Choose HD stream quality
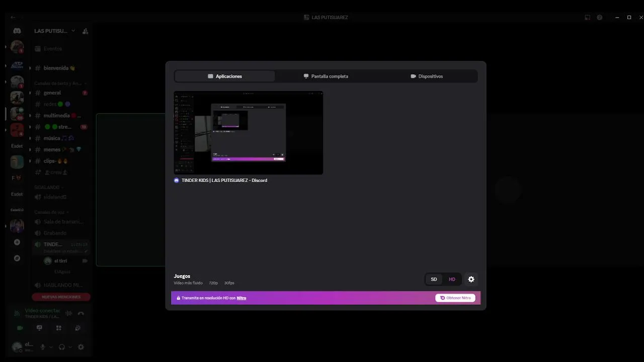Screen dimensions: 644x362 452,280
